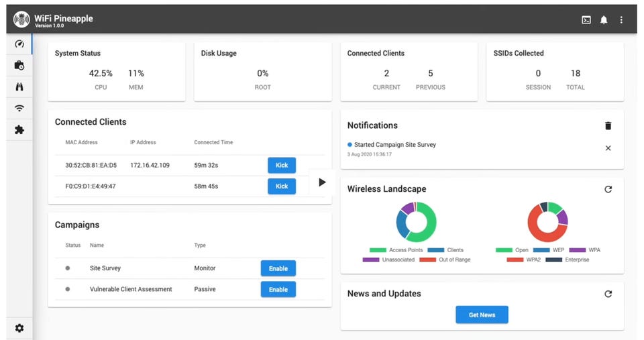The image size is (644, 340).
Task: Open the Dashboard speedometer sidebar icon
Action: [19, 44]
